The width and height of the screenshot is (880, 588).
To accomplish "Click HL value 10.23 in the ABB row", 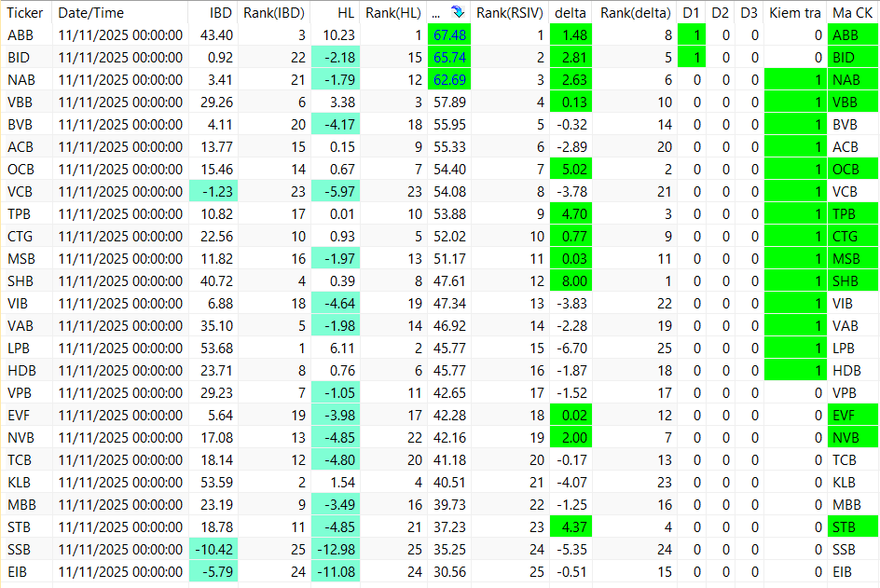I will point(339,34).
